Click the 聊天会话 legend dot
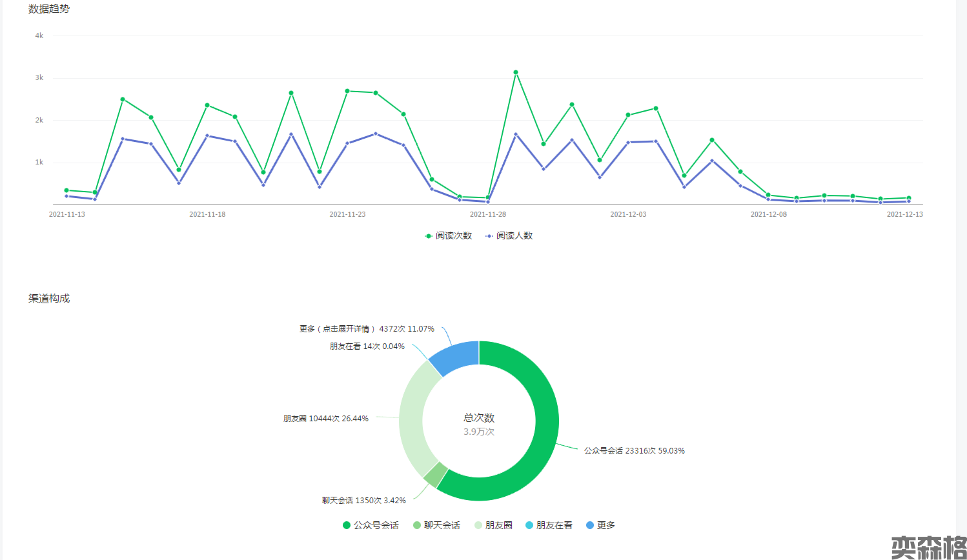This screenshot has width=967, height=560. point(417,525)
